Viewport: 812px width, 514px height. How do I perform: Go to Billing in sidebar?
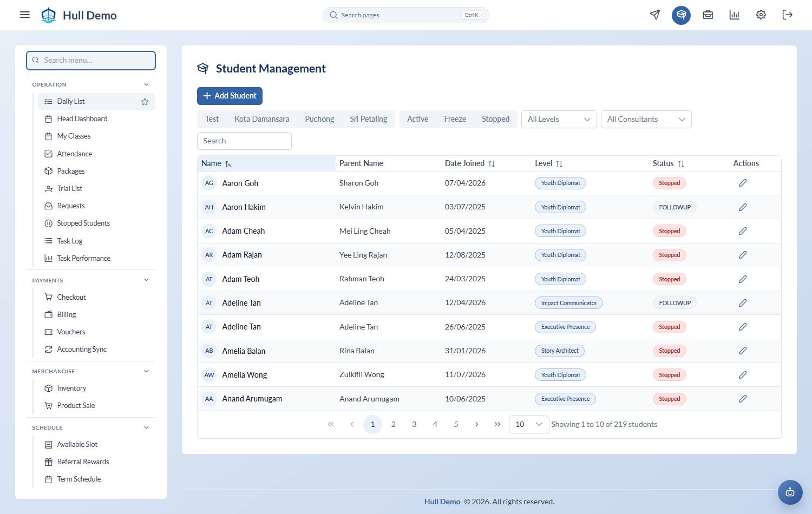coord(96,314)
